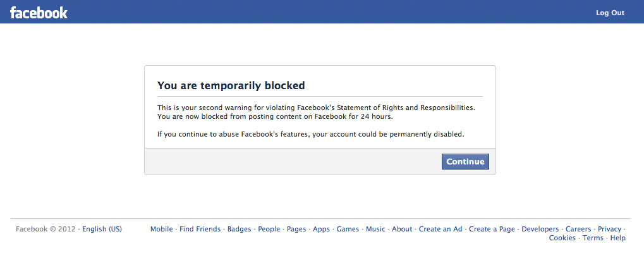Viewport: 644px width, 258px height.
Task: Click the Facebook logo
Action: click(39, 13)
